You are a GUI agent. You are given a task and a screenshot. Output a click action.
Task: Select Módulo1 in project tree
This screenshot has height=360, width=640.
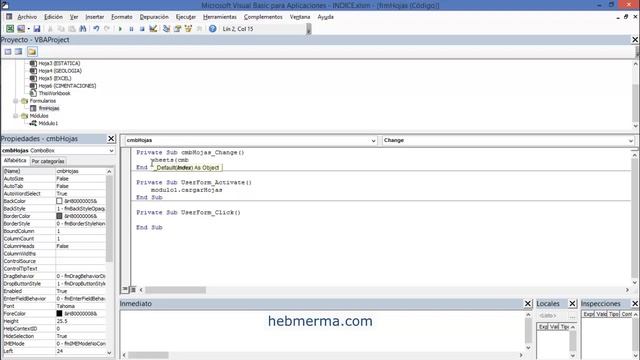[x=48, y=123]
